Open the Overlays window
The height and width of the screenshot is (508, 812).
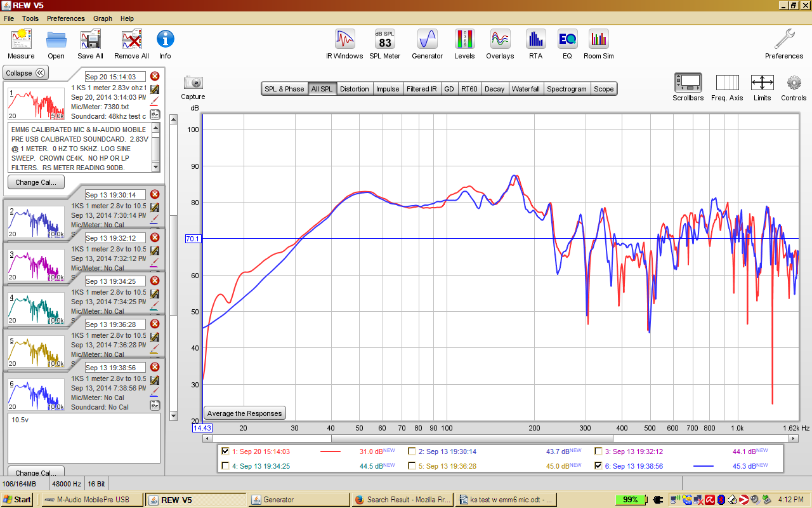click(x=500, y=39)
